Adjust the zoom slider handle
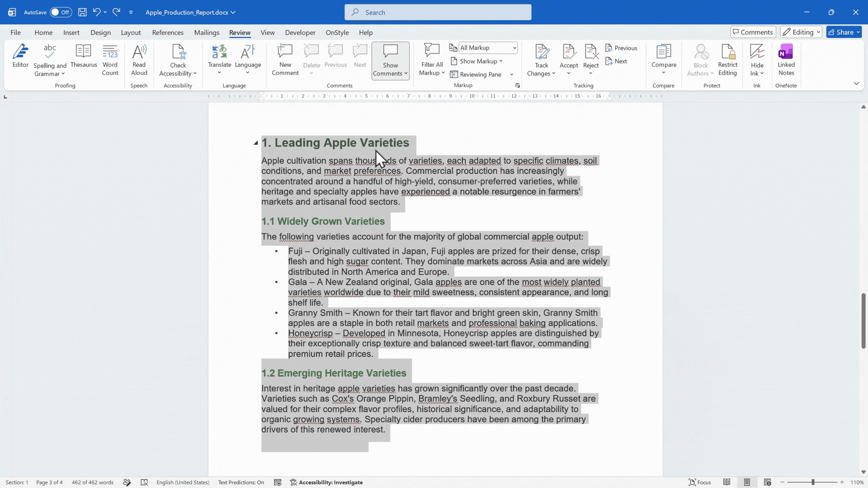Screen dimensions: 868x488 813,483
